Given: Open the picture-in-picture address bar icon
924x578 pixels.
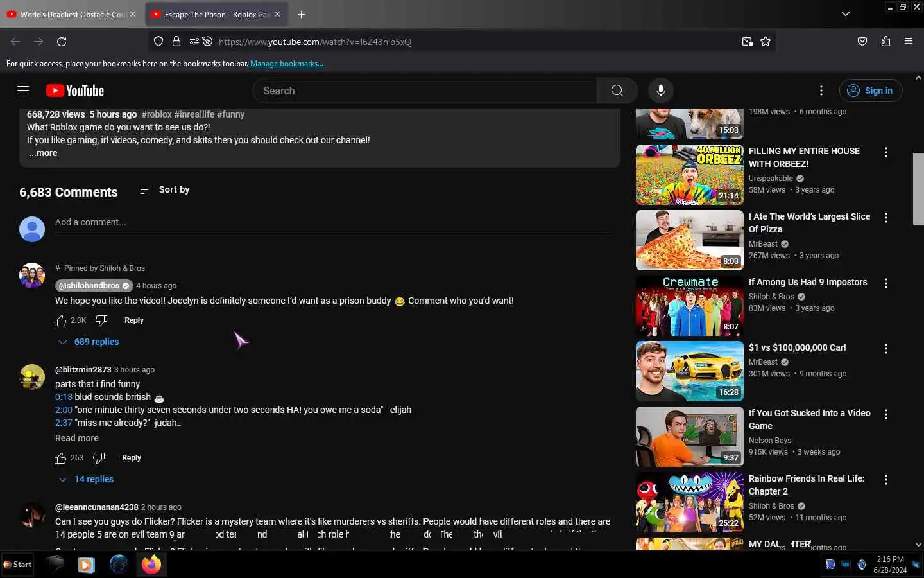Looking at the screenshot, I should coord(747,42).
